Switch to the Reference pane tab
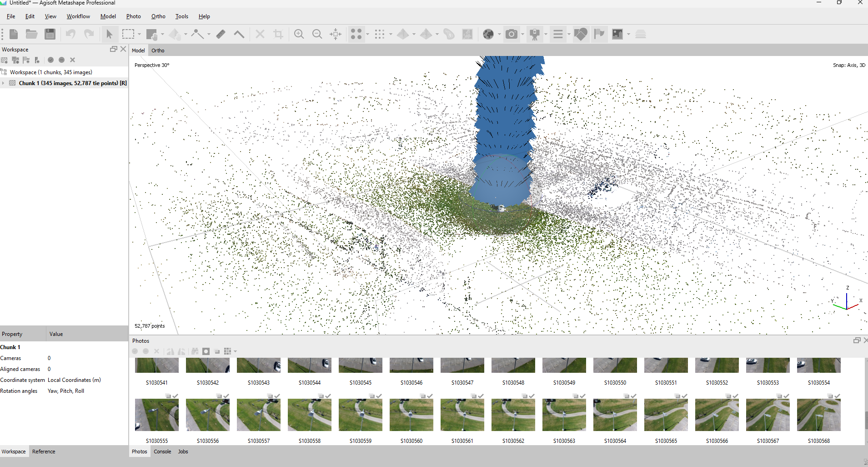The height and width of the screenshot is (467, 868). tap(44, 452)
